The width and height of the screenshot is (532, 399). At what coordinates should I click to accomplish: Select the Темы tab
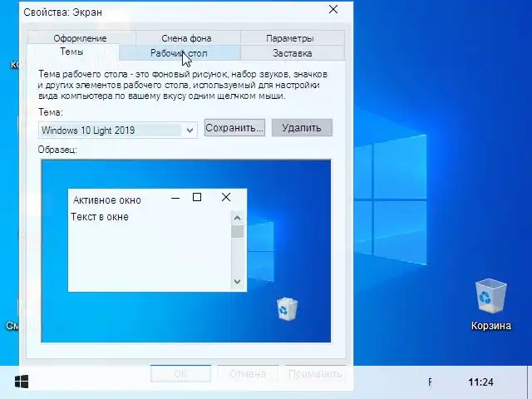[72, 52]
